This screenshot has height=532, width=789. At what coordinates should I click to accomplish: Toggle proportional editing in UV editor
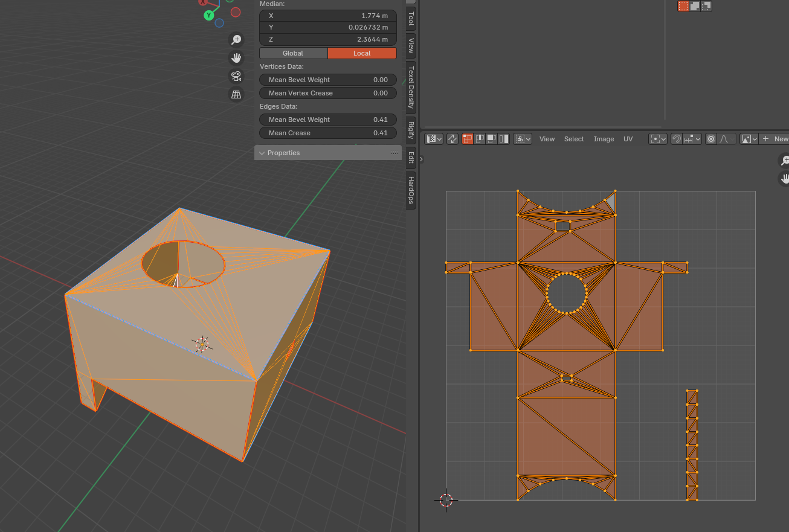pos(711,139)
